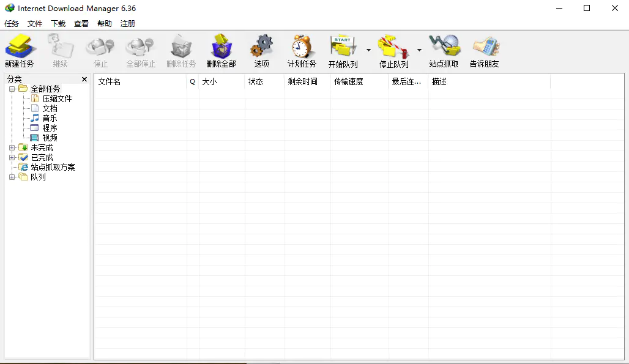Sort by 描述 column header
Image resolution: width=629 pixels, height=364 pixels.
pos(489,82)
